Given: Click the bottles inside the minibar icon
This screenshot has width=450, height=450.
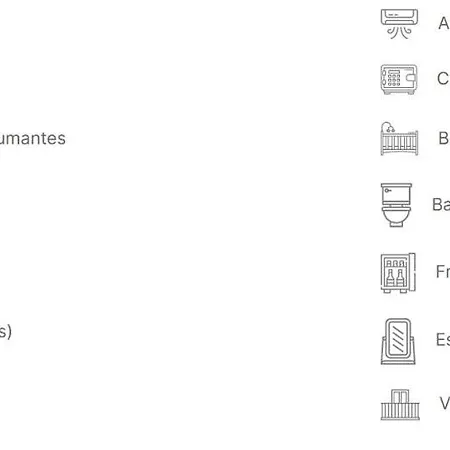Looking at the screenshot, I should (x=395, y=277).
